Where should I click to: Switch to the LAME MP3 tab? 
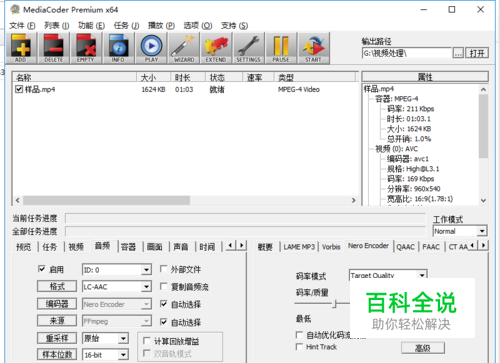pyautogui.click(x=299, y=247)
